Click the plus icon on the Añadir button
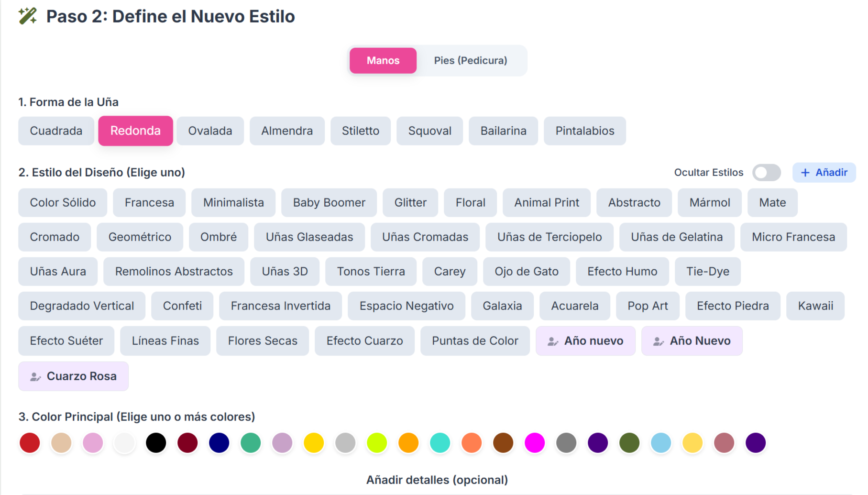868x495 pixels. [805, 173]
